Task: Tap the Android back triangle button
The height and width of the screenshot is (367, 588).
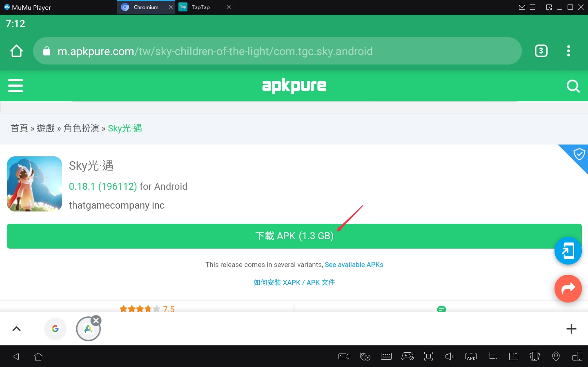Action: click(x=16, y=356)
